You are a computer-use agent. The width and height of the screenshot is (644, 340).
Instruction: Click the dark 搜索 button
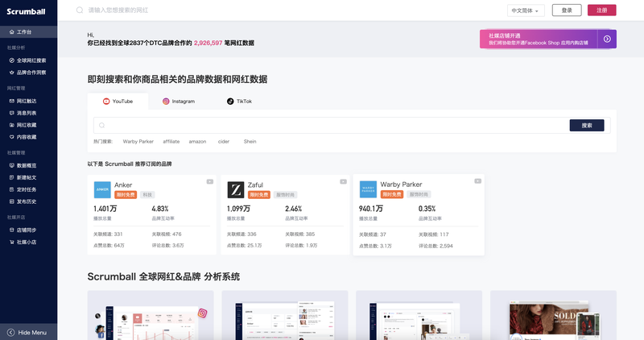pyautogui.click(x=587, y=126)
